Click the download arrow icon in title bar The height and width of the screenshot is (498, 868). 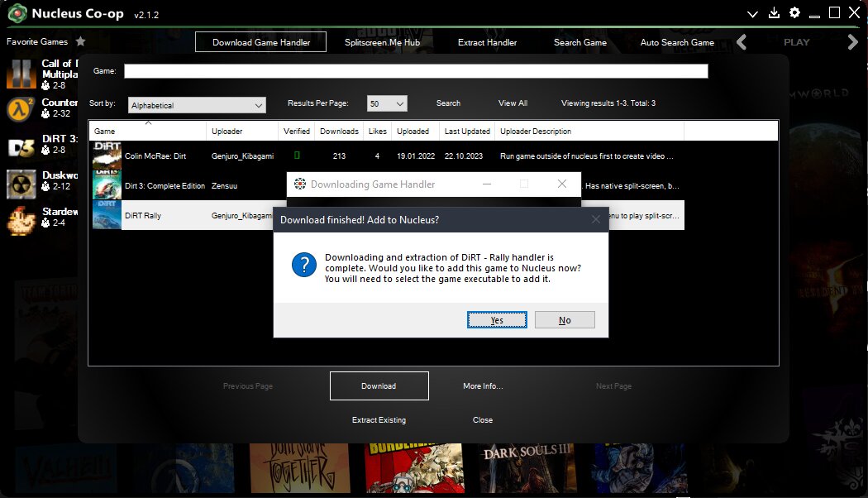tap(774, 12)
